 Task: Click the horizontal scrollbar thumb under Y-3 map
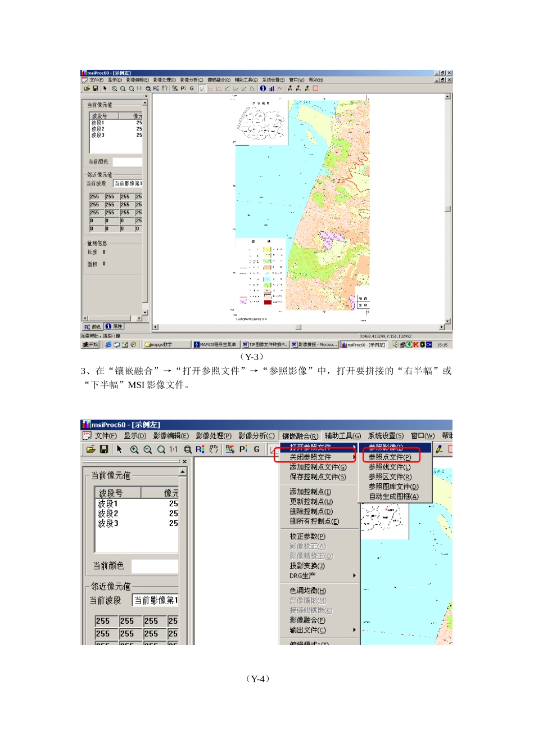click(298, 327)
